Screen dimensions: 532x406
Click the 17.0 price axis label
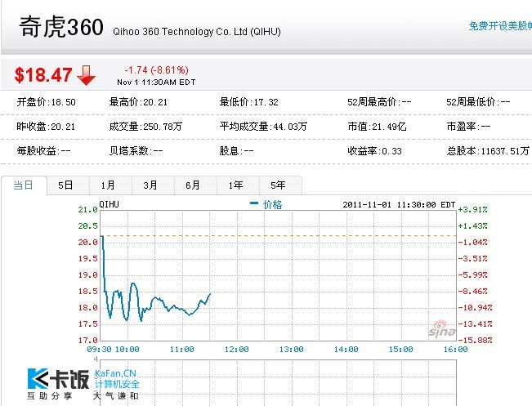click(88, 340)
